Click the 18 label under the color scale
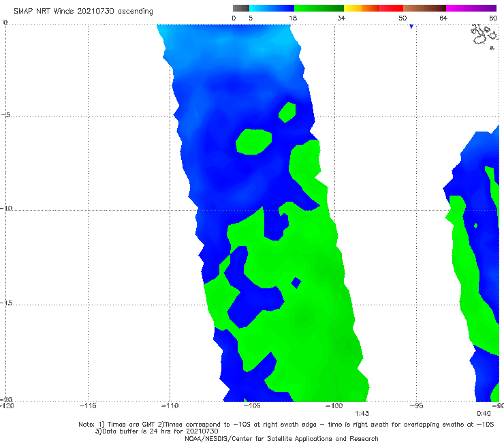The width and height of the screenshot is (504, 443). coord(293,18)
